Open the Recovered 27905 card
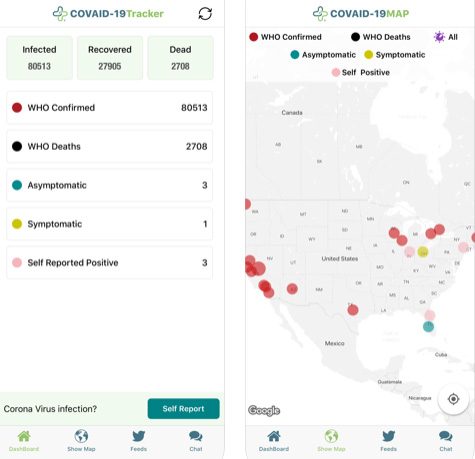Viewport: 475px width, 459px height. (x=110, y=58)
